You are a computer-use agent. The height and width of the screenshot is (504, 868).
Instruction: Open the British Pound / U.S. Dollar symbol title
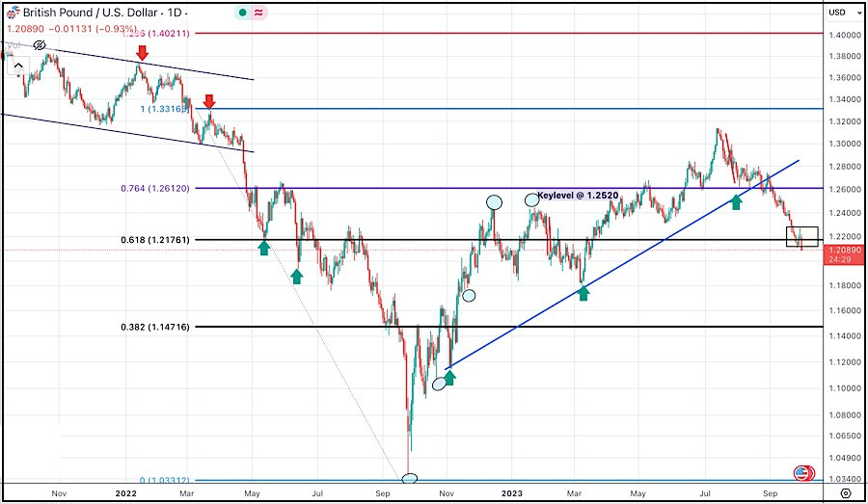pyautogui.click(x=91, y=13)
